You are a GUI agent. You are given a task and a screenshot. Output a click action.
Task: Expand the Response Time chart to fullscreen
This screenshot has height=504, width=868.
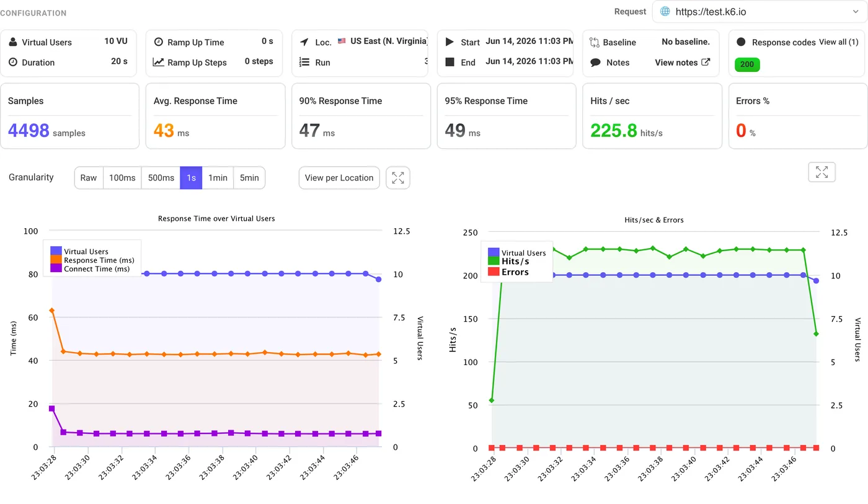(398, 178)
